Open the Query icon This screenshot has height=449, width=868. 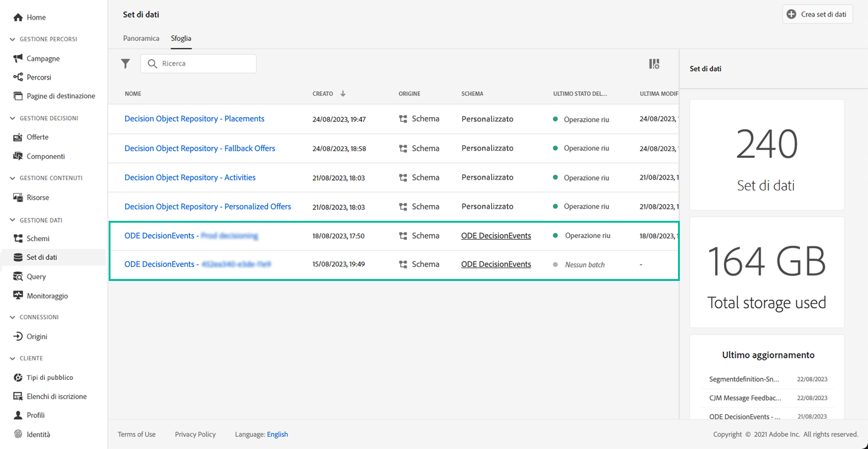[18, 276]
